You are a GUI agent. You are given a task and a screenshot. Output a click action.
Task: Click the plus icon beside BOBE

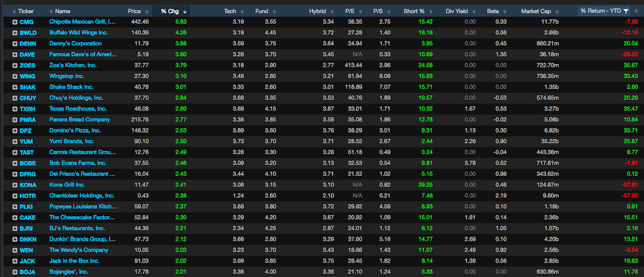click(15, 163)
